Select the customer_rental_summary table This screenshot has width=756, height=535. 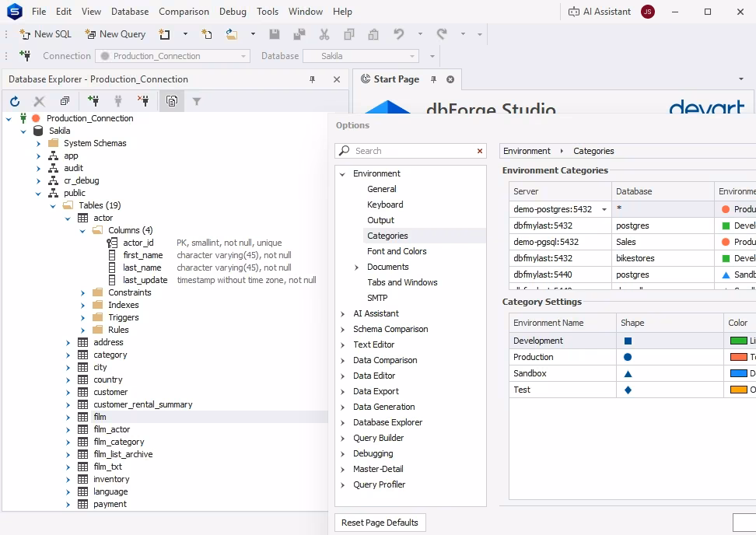coord(142,404)
